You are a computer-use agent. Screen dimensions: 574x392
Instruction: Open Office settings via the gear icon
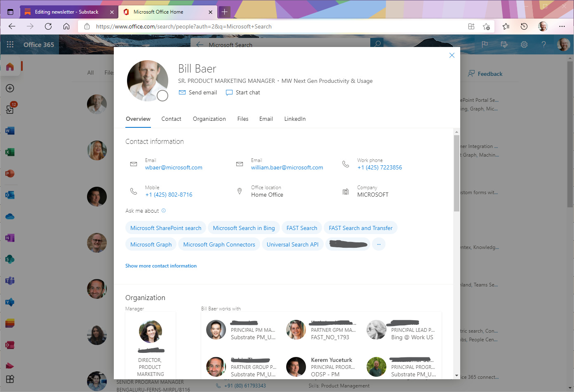524,45
